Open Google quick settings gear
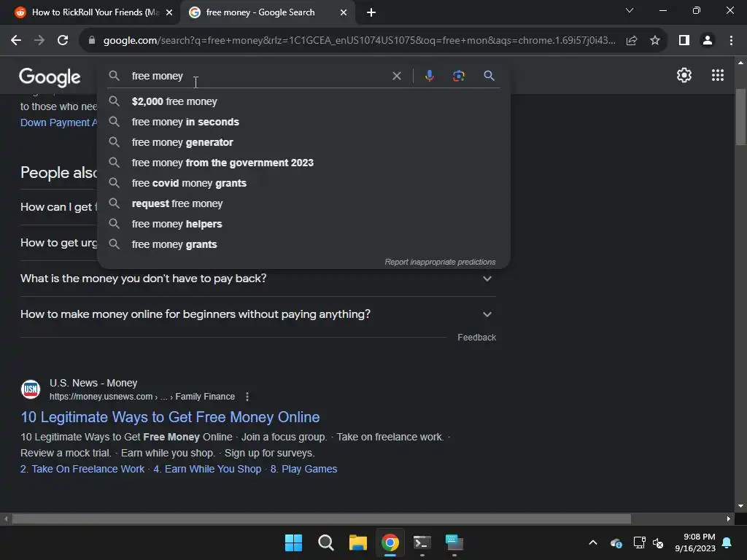The height and width of the screenshot is (560, 747). 684,75
